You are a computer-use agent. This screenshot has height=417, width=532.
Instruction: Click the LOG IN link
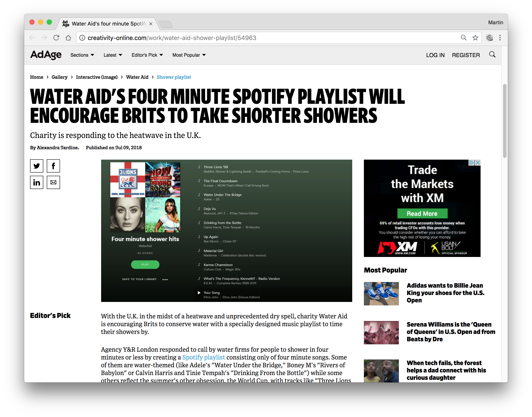coord(435,55)
